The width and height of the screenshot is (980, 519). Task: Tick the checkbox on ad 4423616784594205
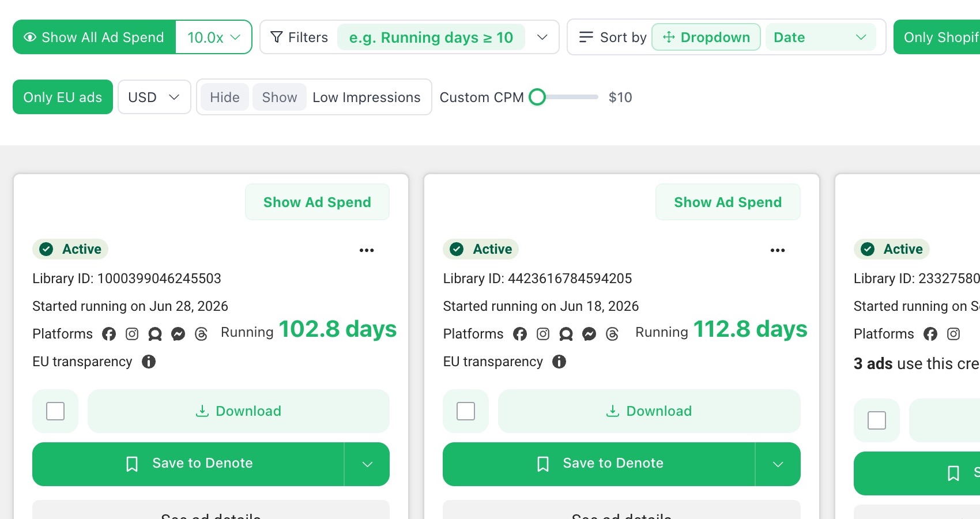[466, 411]
